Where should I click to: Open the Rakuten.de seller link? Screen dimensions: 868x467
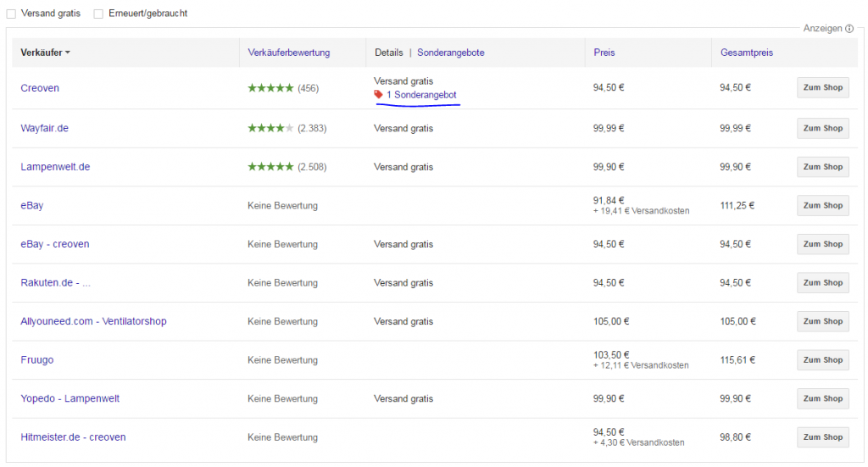coord(55,283)
